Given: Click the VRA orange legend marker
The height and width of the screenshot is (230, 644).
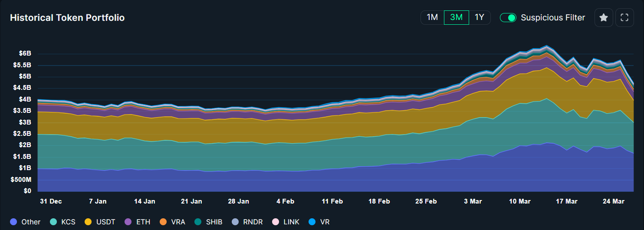Looking at the screenshot, I should coord(163,222).
